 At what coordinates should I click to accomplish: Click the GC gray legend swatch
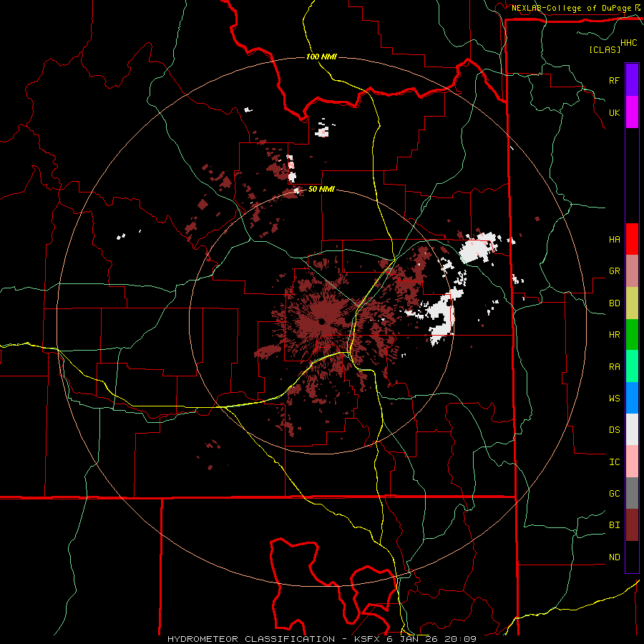632,493
